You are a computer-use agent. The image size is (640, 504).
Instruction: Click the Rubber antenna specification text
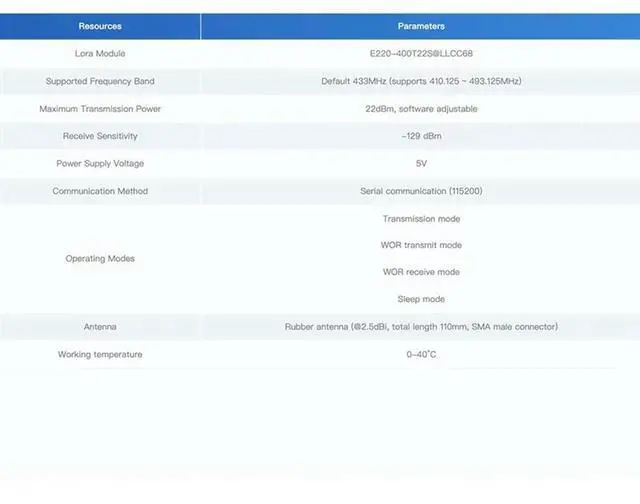[x=421, y=327]
